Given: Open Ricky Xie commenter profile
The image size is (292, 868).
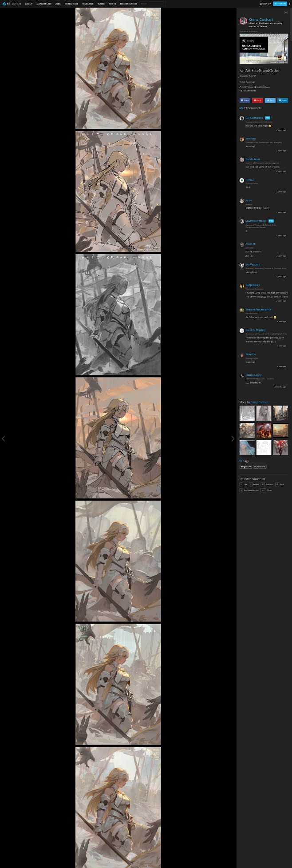Looking at the screenshot, I should 251,354.
